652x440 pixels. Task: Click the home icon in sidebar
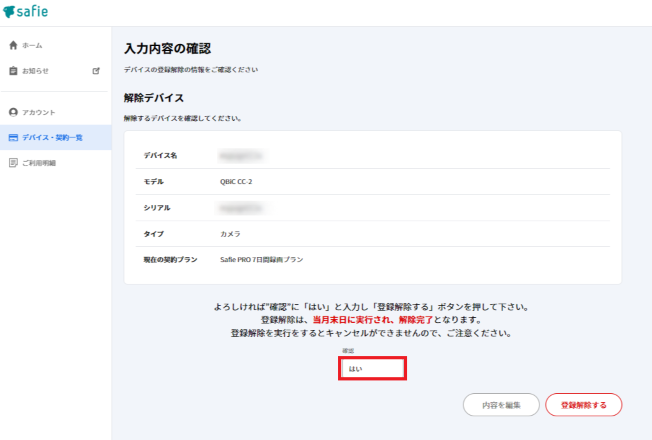tap(13, 45)
